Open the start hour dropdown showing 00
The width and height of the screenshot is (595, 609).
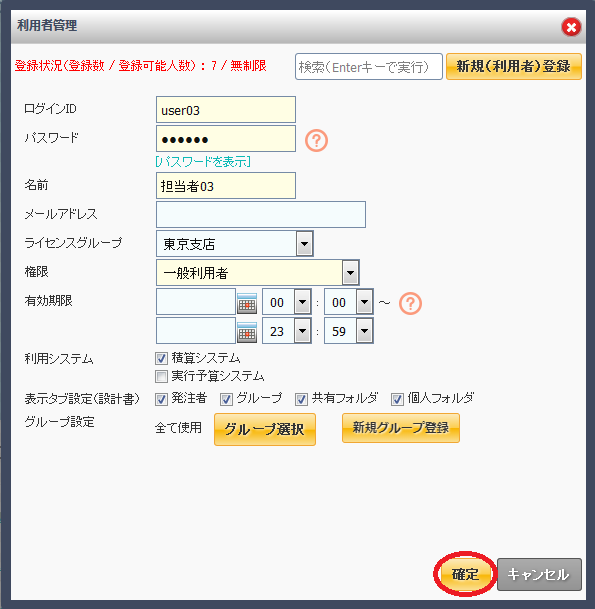pyautogui.click(x=287, y=302)
